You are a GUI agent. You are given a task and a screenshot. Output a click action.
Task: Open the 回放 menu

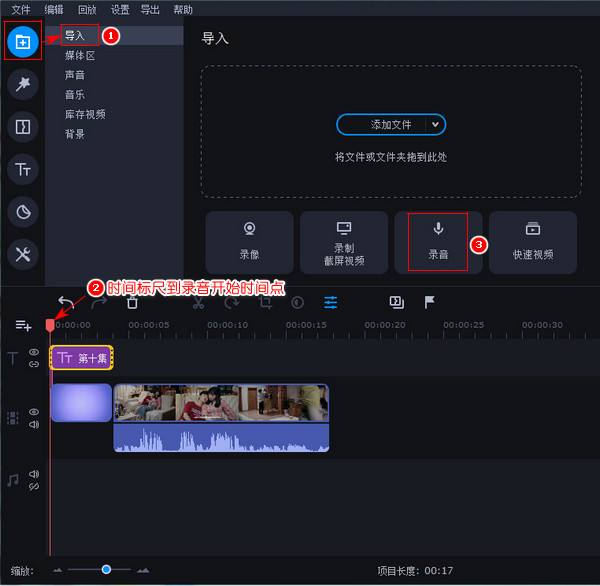(87, 9)
